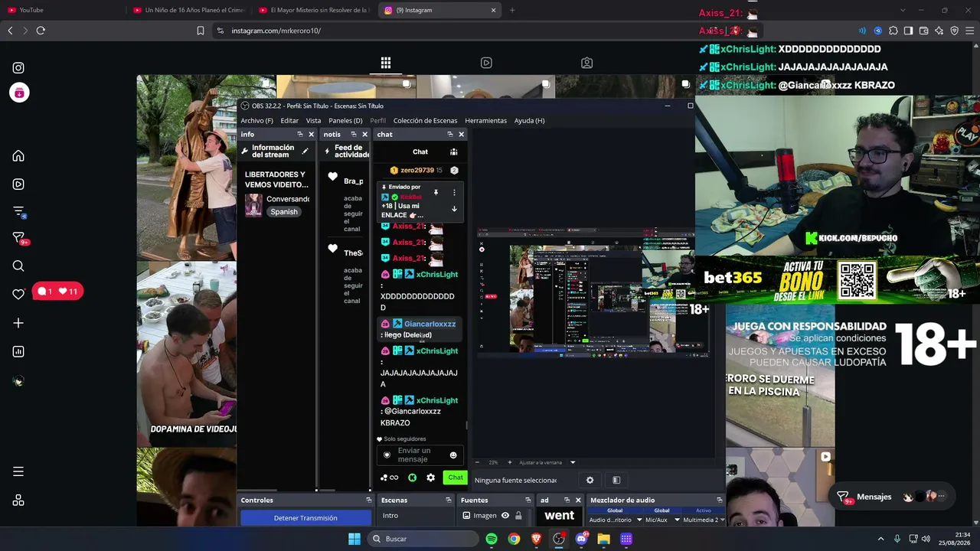
Task: Show profile Reels tab
Action: [486, 63]
